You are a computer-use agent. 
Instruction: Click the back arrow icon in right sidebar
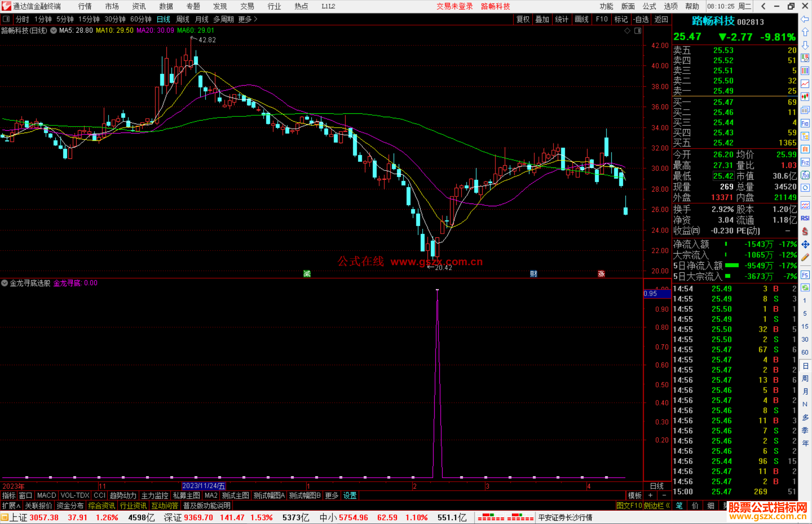(x=805, y=19)
